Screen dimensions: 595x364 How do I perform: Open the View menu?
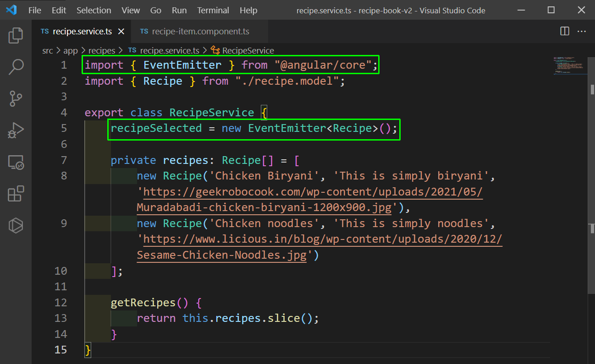(x=131, y=10)
